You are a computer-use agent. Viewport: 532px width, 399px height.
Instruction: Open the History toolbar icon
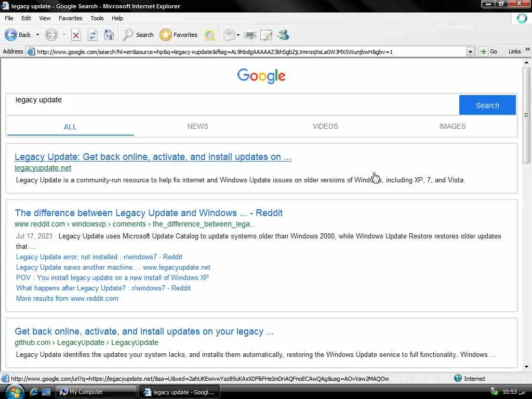(210, 35)
